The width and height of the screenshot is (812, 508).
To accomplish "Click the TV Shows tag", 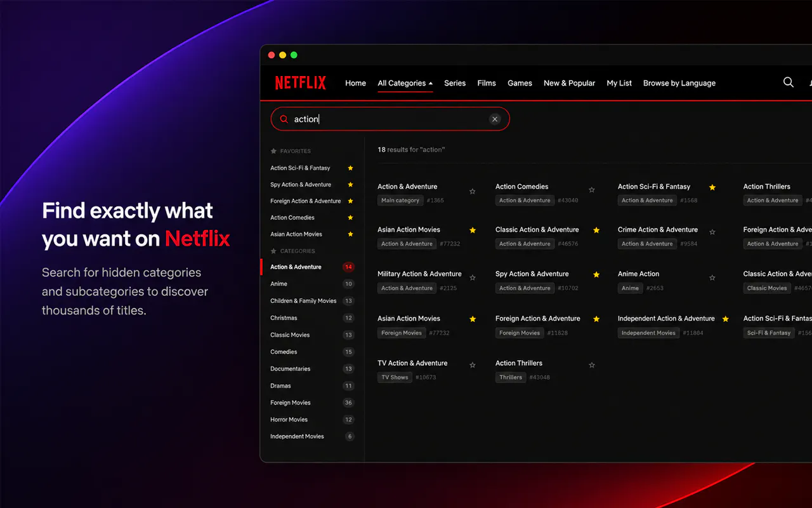I will click(x=395, y=377).
